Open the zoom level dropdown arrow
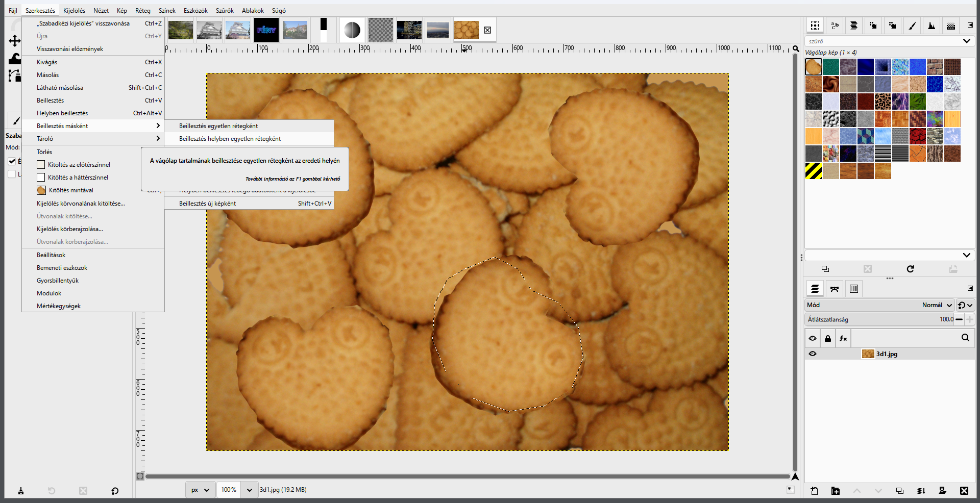 point(249,490)
